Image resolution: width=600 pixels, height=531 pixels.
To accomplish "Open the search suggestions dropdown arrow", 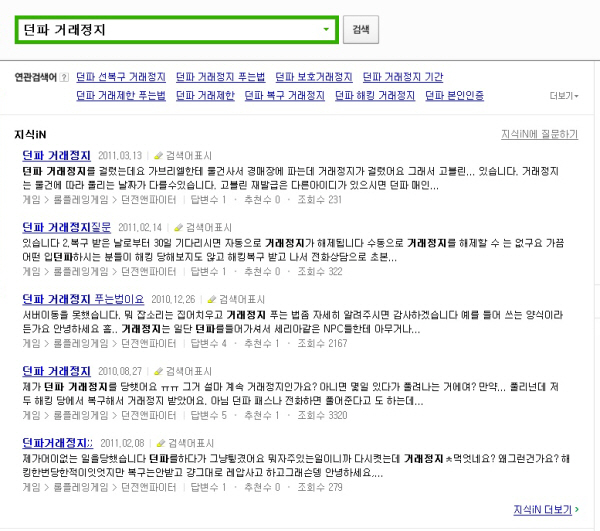I will click(x=326, y=29).
